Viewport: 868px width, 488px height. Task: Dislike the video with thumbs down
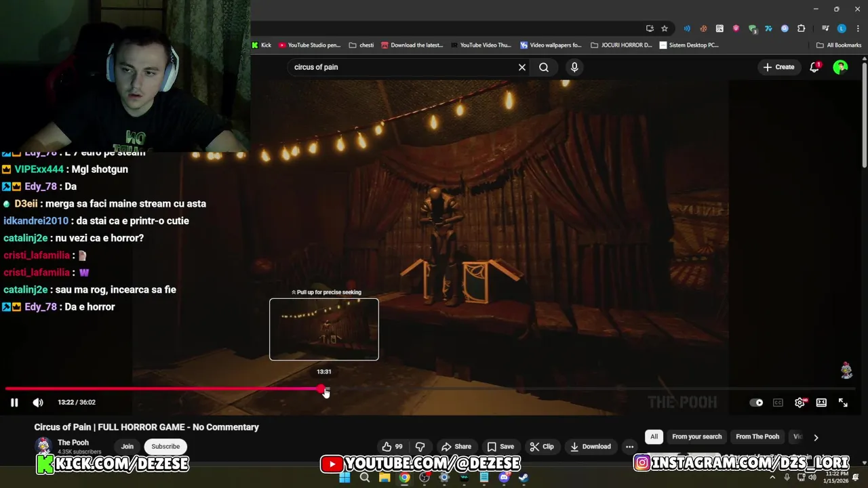(x=420, y=447)
